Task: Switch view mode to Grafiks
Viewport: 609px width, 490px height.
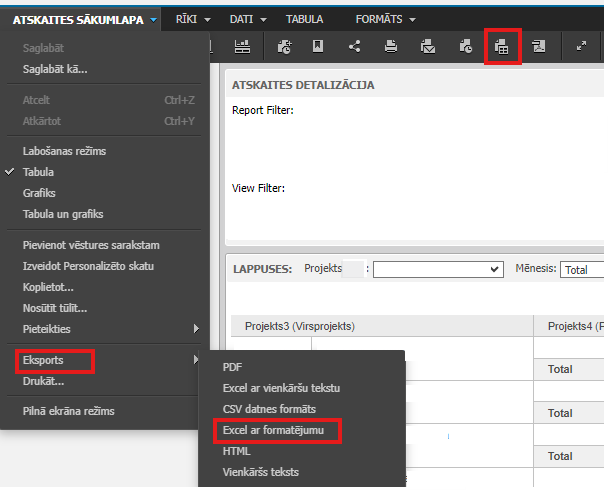Action: pyautogui.click(x=39, y=193)
